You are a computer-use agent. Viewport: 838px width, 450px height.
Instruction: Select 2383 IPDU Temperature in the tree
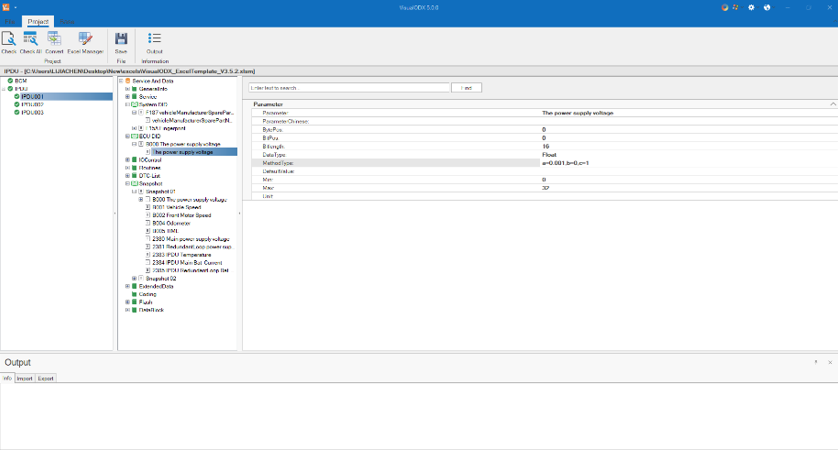click(179, 254)
